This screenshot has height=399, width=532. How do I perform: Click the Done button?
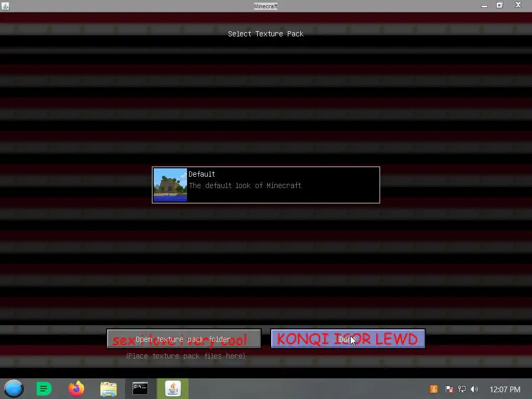348,339
